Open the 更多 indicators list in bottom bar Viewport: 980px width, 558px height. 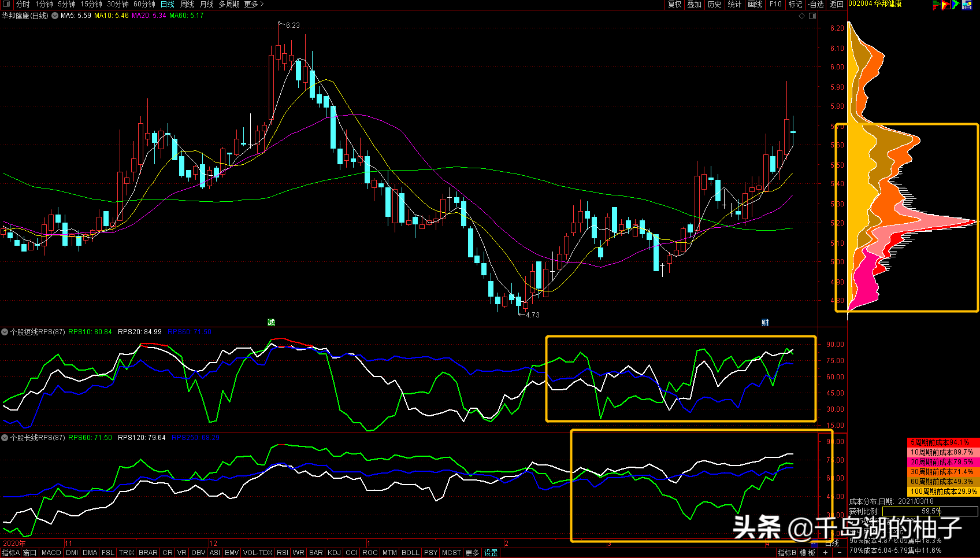[x=472, y=553]
